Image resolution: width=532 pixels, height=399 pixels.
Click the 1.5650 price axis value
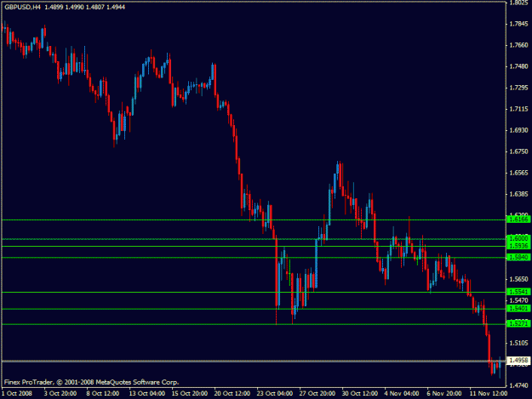[x=519, y=279]
